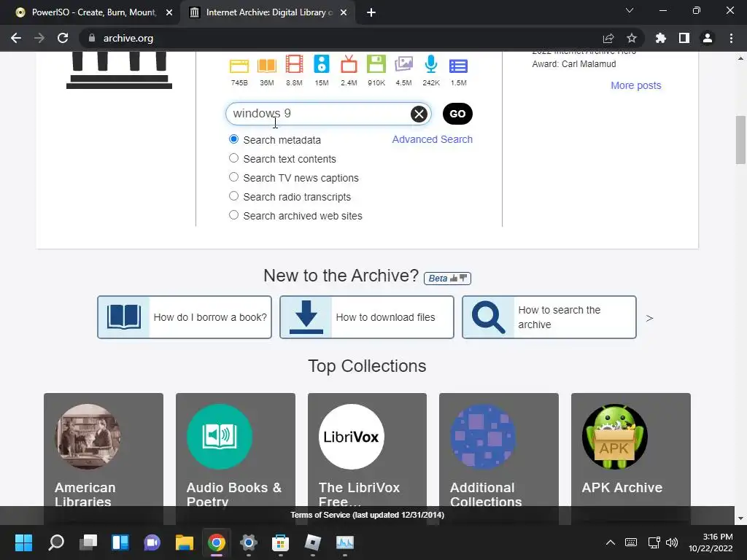Open Microsoft Store from taskbar
Viewport: 747px width, 560px height.
coord(281,542)
